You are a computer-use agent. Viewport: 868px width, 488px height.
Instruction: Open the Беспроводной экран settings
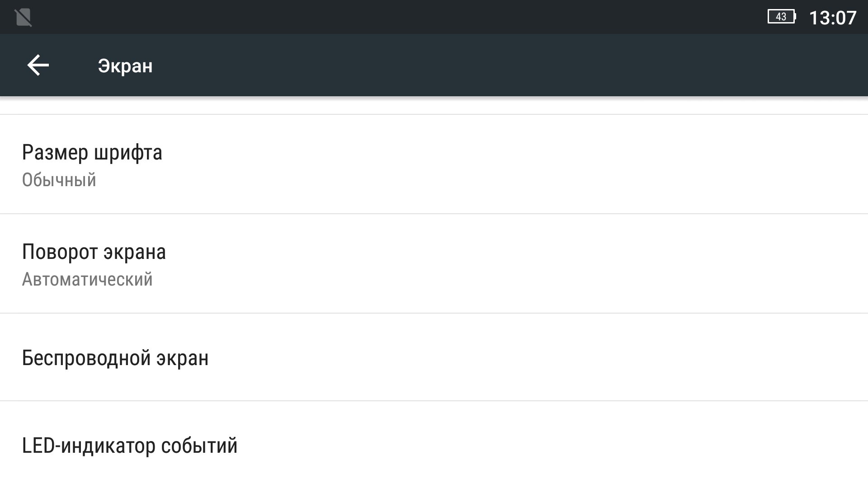point(115,358)
